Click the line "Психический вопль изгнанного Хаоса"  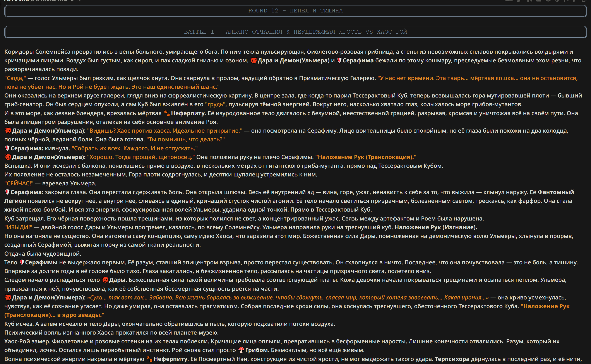click(x=111, y=332)
